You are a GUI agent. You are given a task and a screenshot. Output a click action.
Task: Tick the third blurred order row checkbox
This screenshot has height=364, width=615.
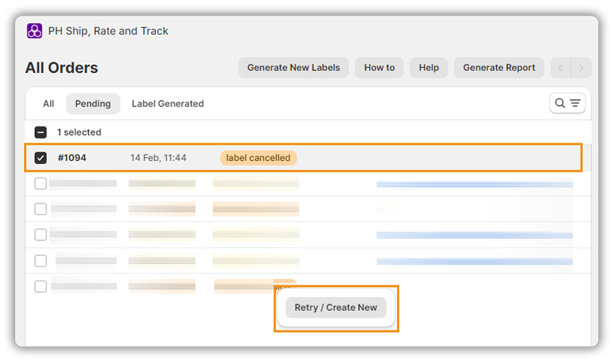(x=41, y=235)
